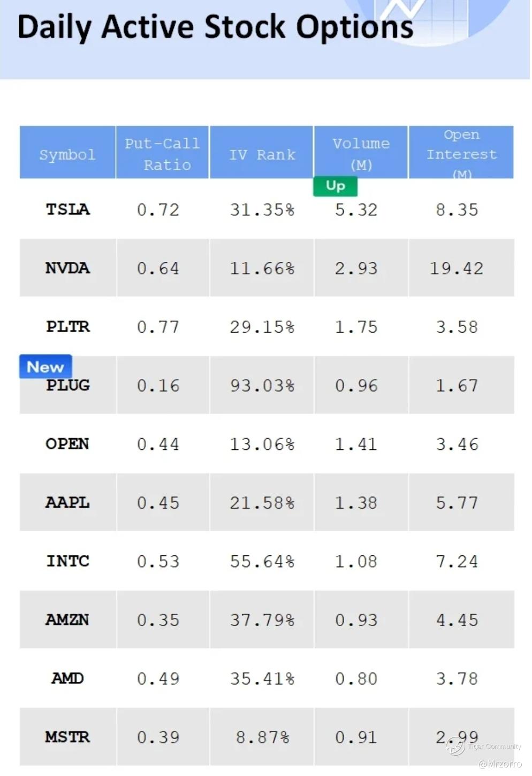Click the MSTR ticker symbol
The height and width of the screenshot is (776, 532).
click(x=67, y=737)
